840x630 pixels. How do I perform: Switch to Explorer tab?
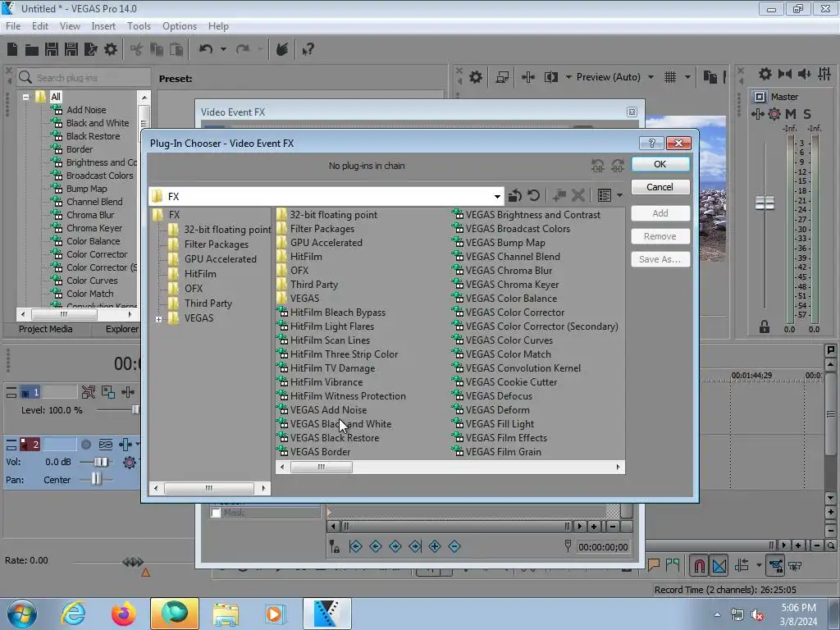pos(121,329)
